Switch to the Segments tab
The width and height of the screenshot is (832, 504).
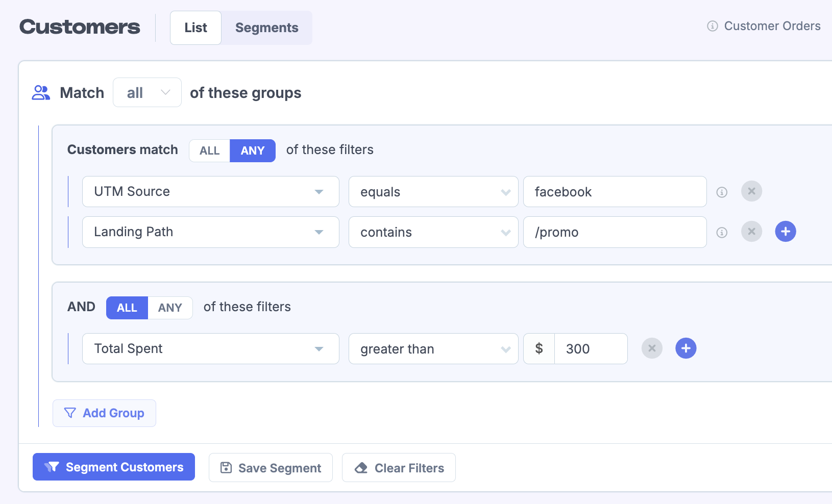point(266,28)
